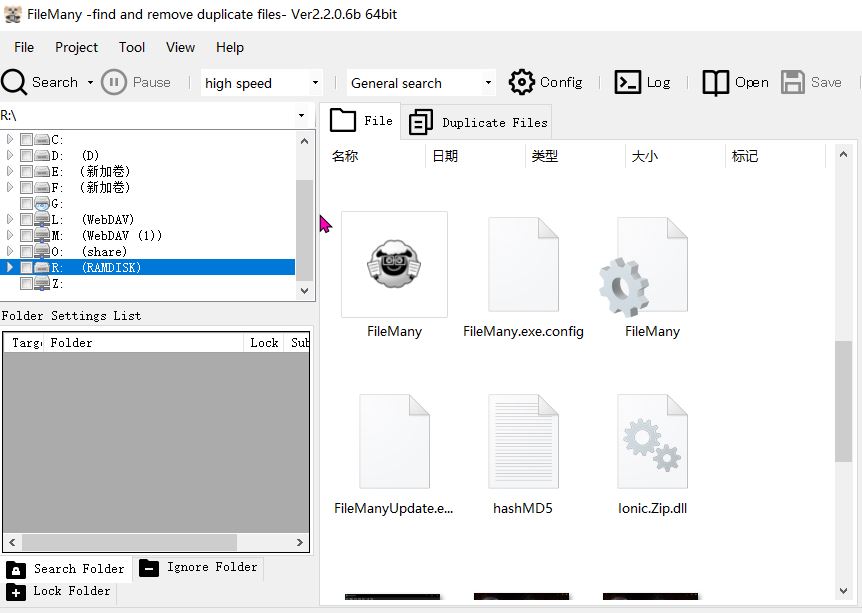Switch to Duplicate Files tab
This screenshot has width=862, height=613.
479,122
